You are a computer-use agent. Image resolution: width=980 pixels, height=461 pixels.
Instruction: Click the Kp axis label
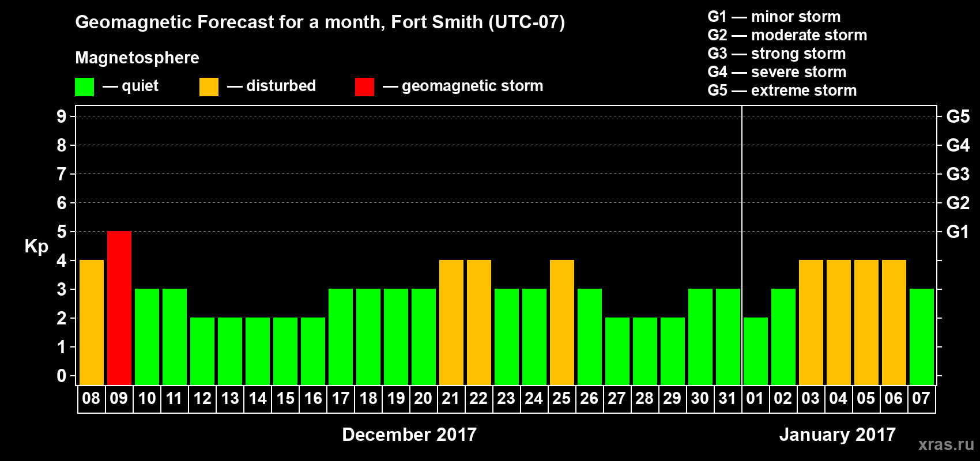click(36, 247)
